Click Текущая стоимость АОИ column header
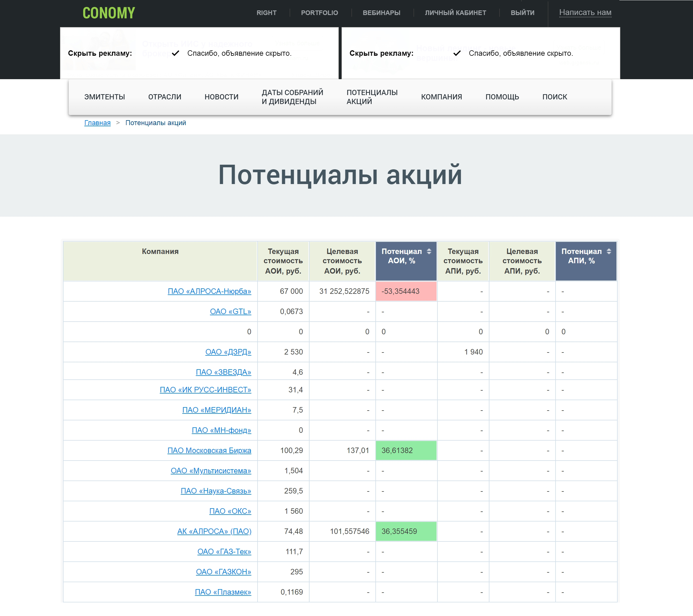 pos(283,261)
